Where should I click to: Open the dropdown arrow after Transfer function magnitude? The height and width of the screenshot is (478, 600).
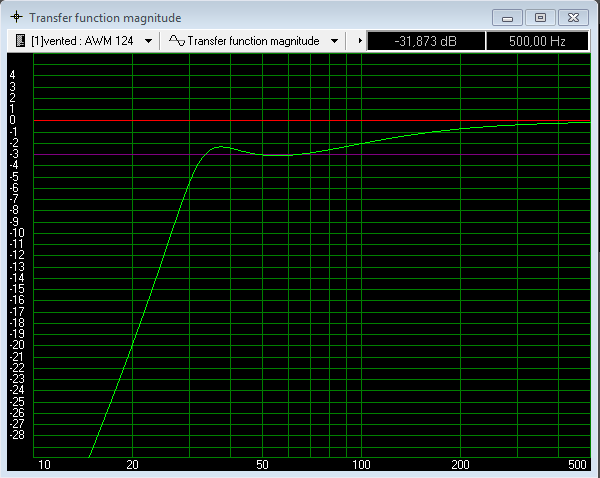[x=333, y=41]
